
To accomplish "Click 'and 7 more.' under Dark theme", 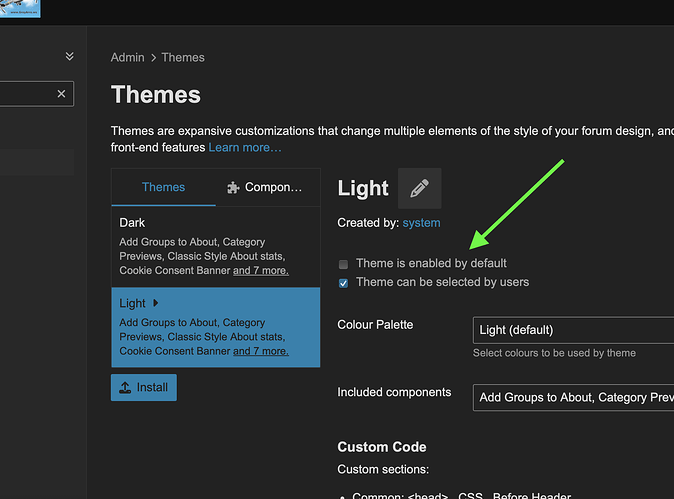I will click(261, 270).
